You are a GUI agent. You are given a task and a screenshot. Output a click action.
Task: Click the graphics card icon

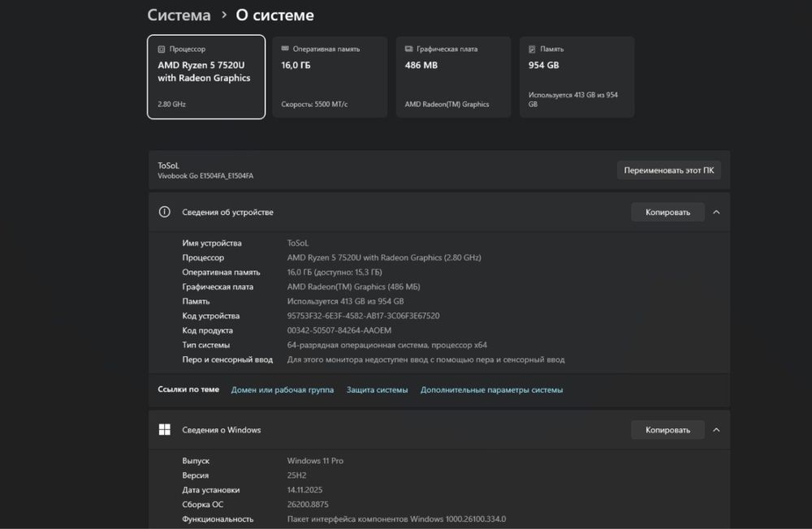tap(408, 49)
